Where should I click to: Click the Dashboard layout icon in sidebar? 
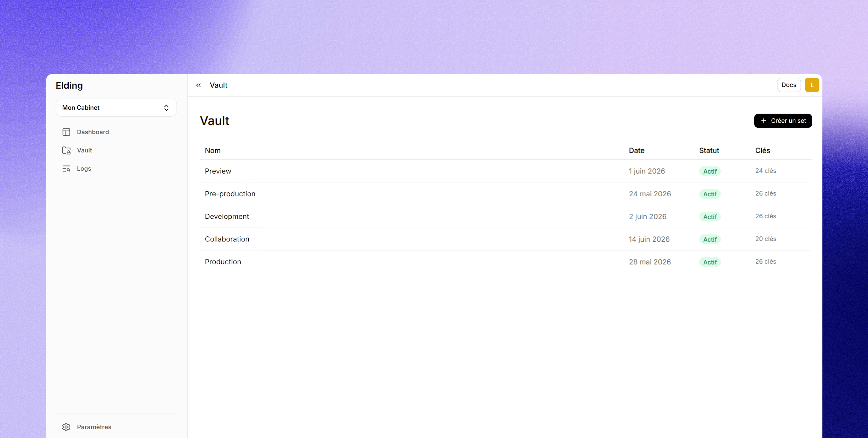point(66,132)
